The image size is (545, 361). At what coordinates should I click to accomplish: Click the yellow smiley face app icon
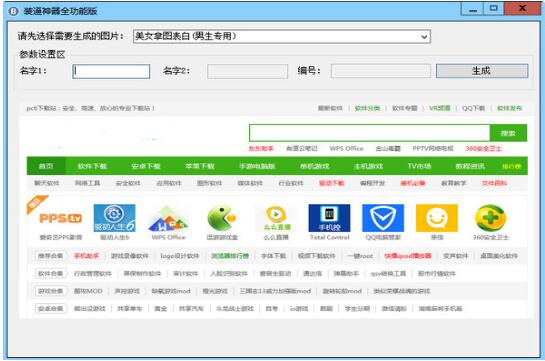pos(437,218)
